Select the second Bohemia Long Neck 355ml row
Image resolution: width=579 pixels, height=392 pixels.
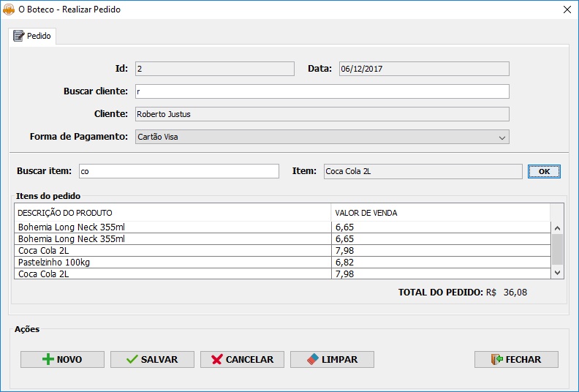[282, 239]
